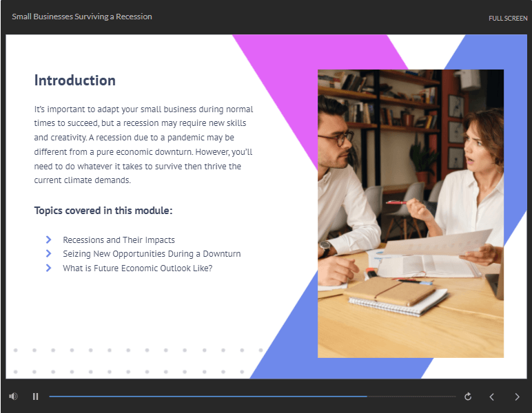Go to the previous slide arrow
This screenshot has width=532, height=413.
(491, 396)
